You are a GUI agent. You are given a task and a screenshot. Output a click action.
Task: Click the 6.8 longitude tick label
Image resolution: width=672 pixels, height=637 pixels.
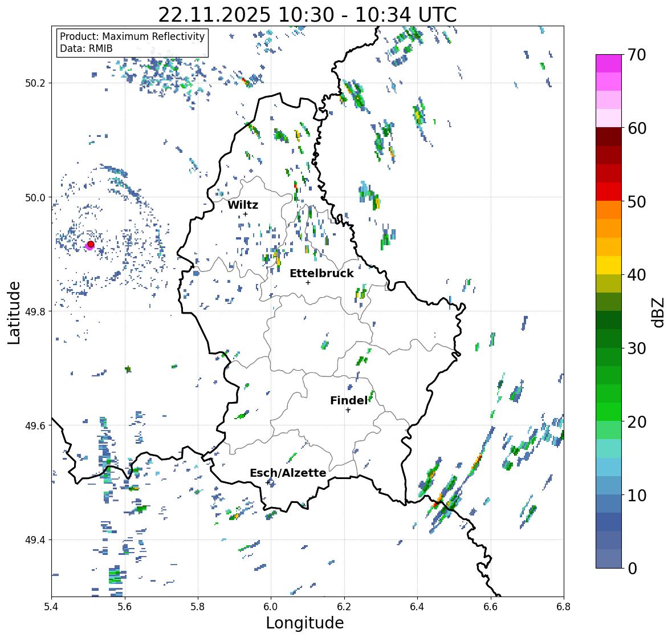(x=564, y=606)
